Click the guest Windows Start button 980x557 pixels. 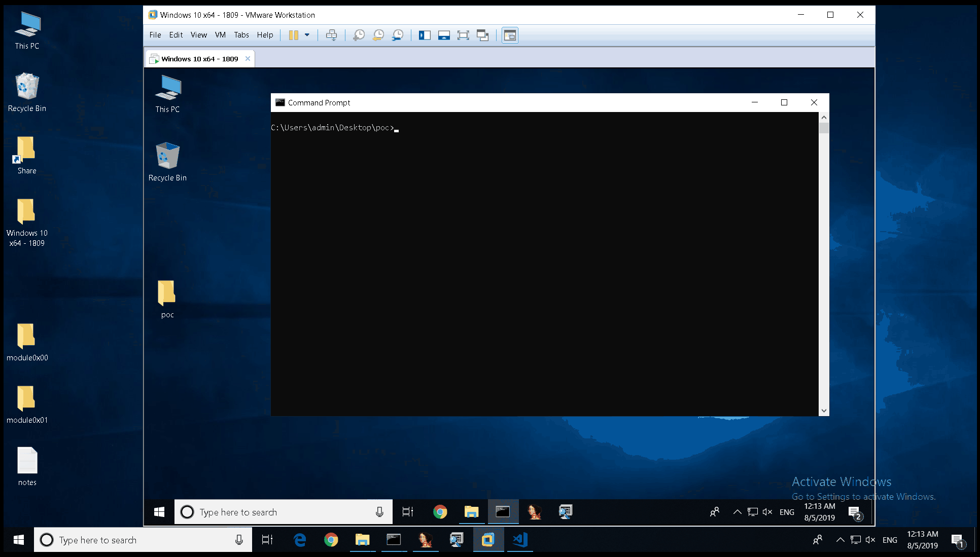(159, 512)
